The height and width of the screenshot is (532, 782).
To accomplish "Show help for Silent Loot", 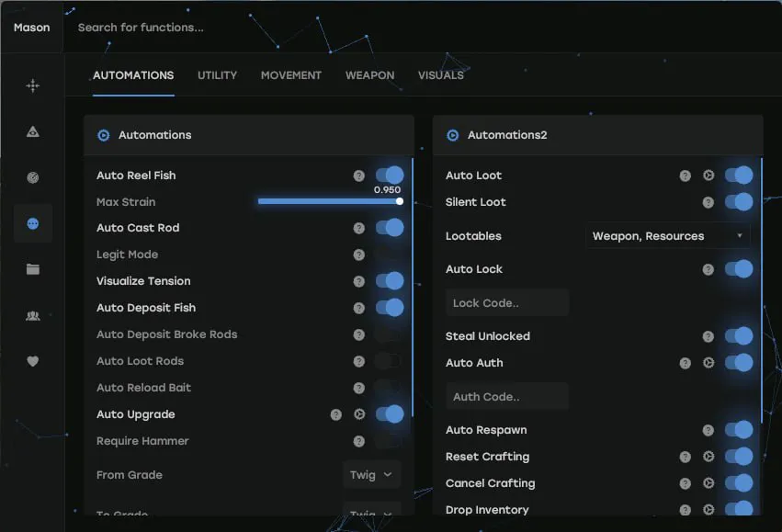I will point(708,202).
